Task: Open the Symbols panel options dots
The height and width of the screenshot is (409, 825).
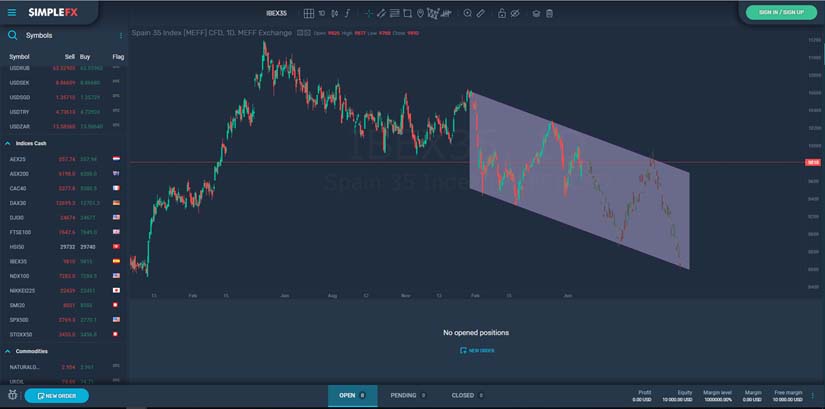Action: click(x=120, y=36)
